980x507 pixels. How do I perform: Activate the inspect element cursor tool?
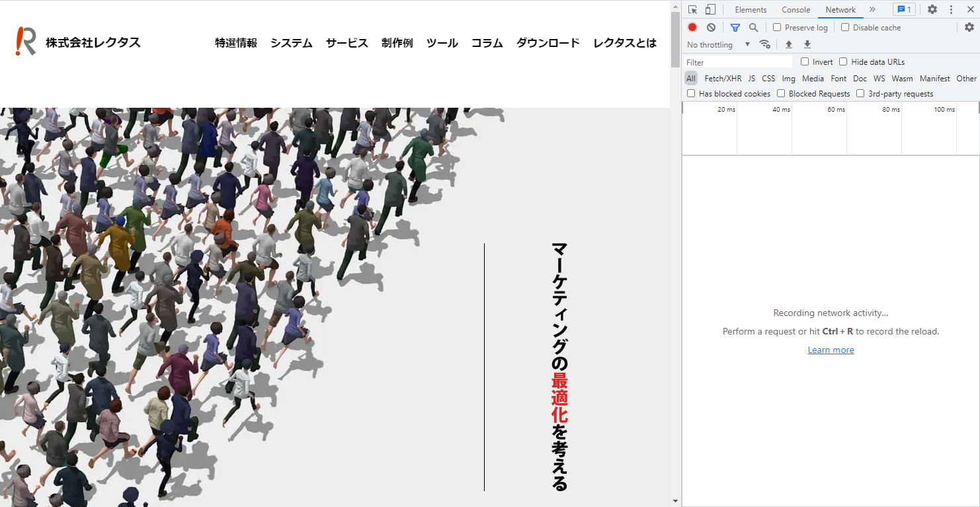(692, 9)
